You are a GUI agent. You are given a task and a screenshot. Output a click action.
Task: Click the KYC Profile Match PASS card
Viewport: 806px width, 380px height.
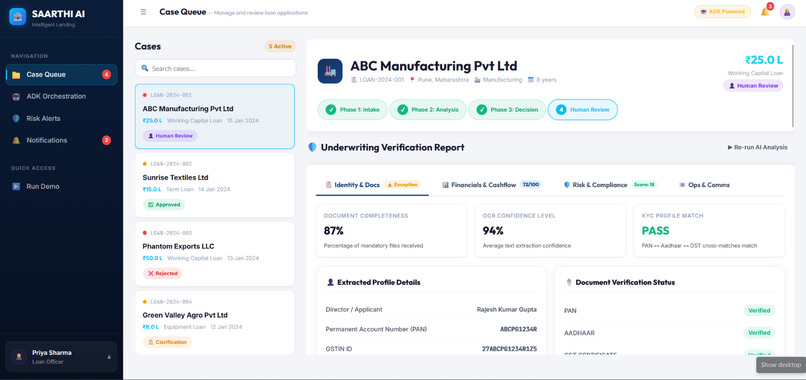pyautogui.click(x=709, y=230)
